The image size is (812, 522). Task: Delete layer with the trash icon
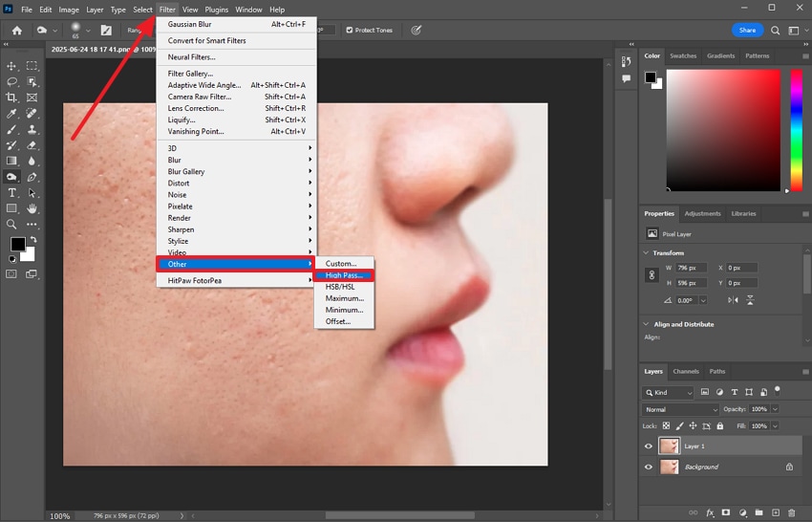click(791, 512)
